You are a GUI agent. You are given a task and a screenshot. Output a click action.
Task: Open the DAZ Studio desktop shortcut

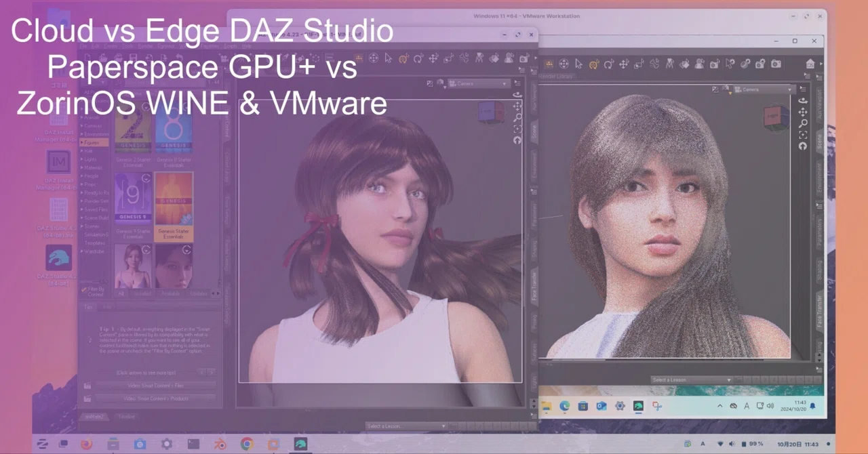pyautogui.click(x=59, y=257)
